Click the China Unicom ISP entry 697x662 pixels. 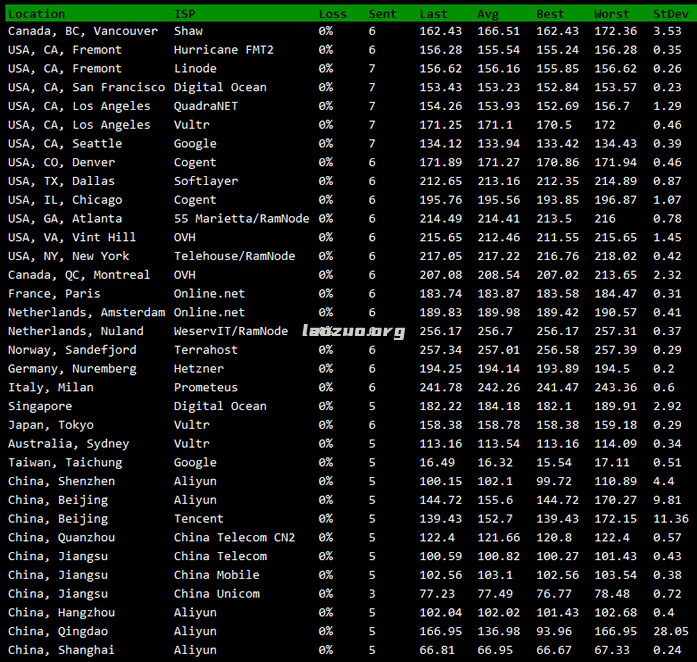point(216,594)
